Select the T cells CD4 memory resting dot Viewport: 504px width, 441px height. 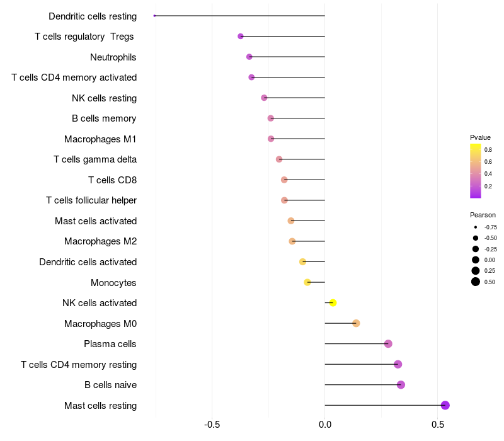(x=398, y=364)
